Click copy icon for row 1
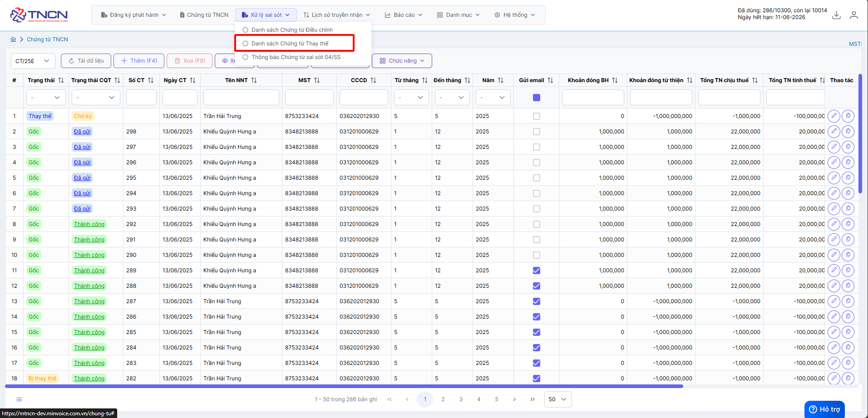 click(848, 116)
